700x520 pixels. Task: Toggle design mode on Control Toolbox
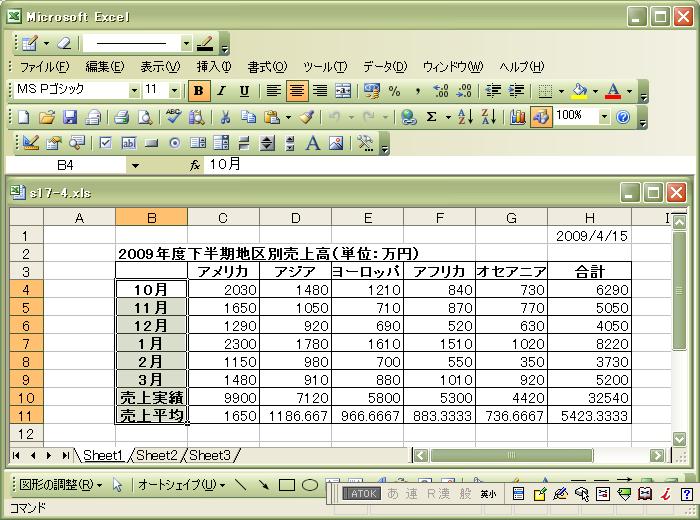coord(30,143)
